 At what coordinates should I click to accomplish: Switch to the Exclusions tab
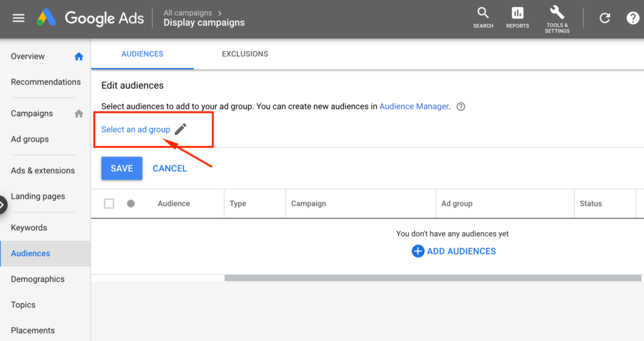click(245, 54)
